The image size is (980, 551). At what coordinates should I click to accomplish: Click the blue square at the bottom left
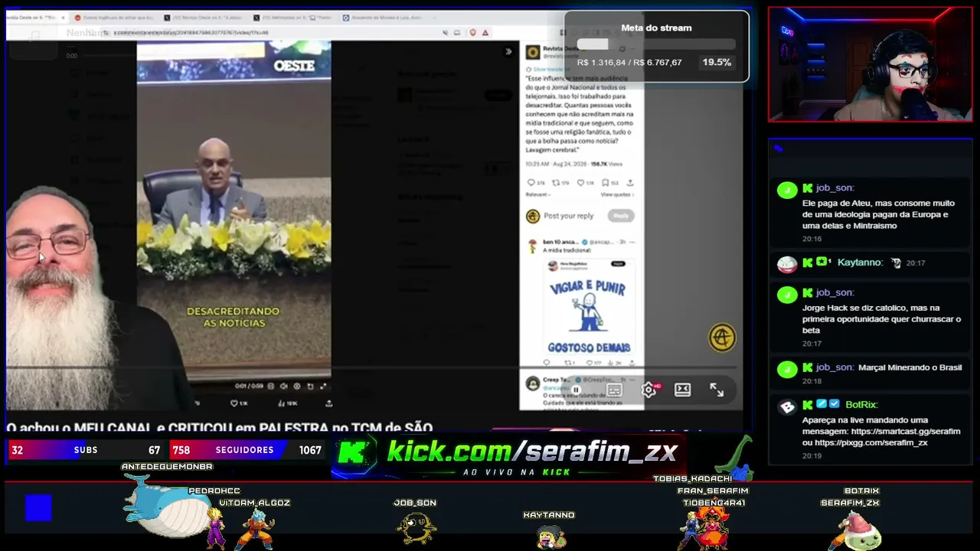pos(38,508)
